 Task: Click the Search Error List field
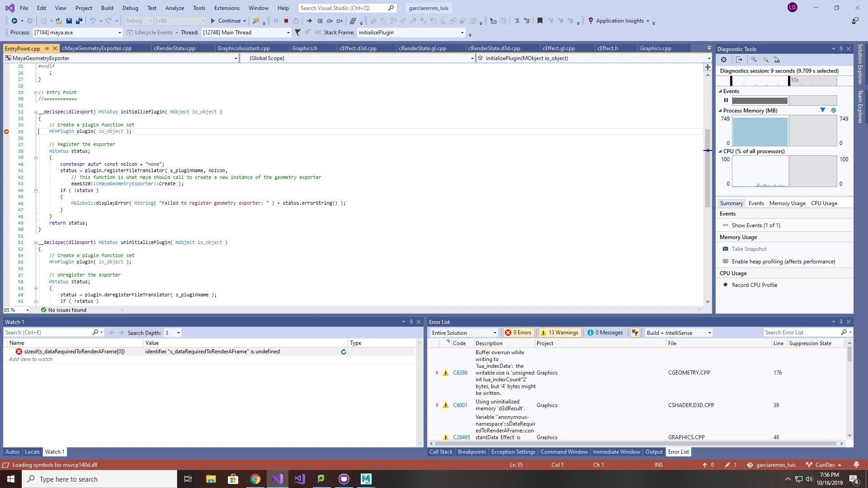pyautogui.click(x=803, y=333)
